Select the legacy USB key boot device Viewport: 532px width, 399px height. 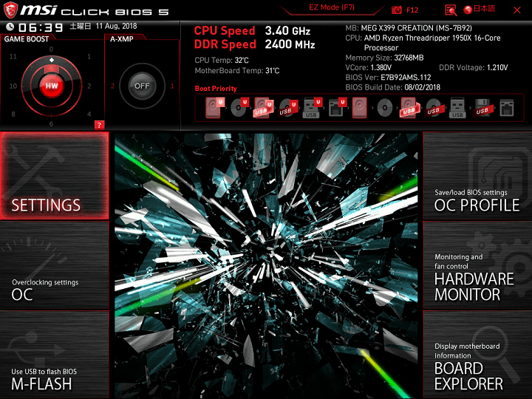[x=457, y=108]
